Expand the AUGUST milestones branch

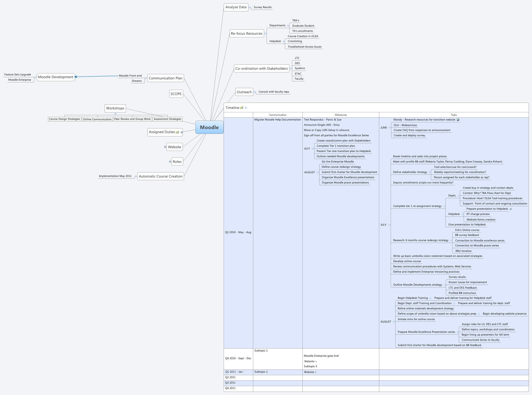click(318, 172)
